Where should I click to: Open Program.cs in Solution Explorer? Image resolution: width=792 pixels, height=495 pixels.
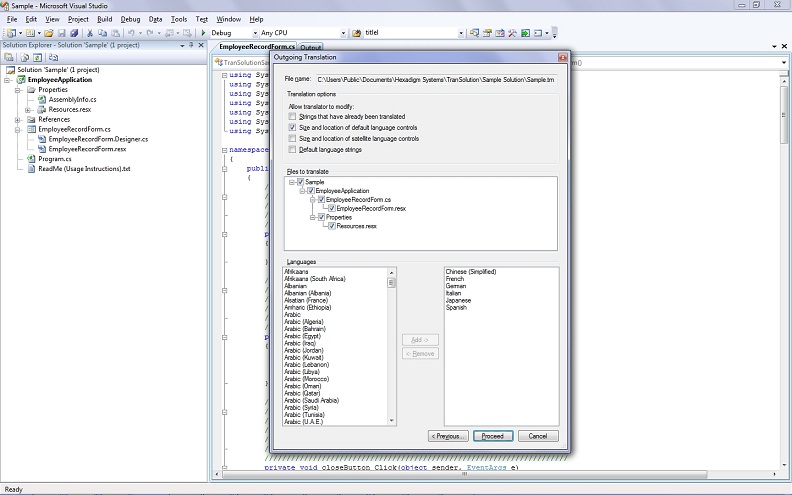pos(55,159)
